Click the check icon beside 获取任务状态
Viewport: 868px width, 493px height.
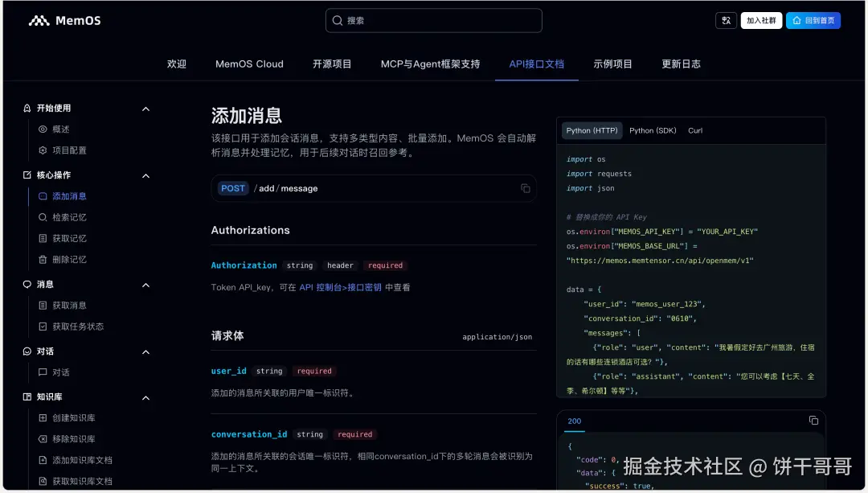pyautogui.click(x=43, y=327)
